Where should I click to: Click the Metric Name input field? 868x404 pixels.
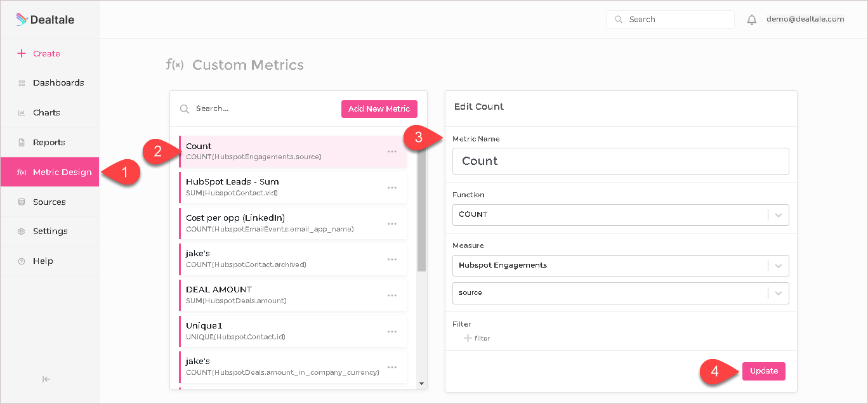[621, 161]
